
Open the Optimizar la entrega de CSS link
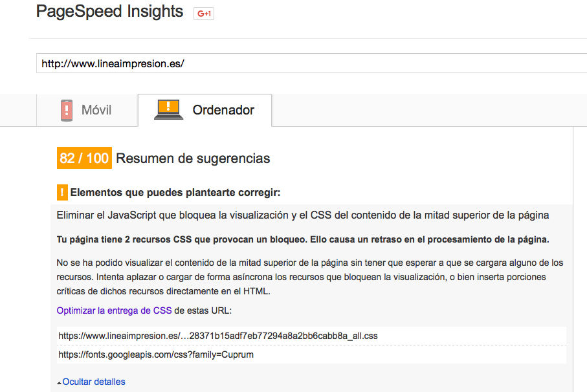click(114, 310)
